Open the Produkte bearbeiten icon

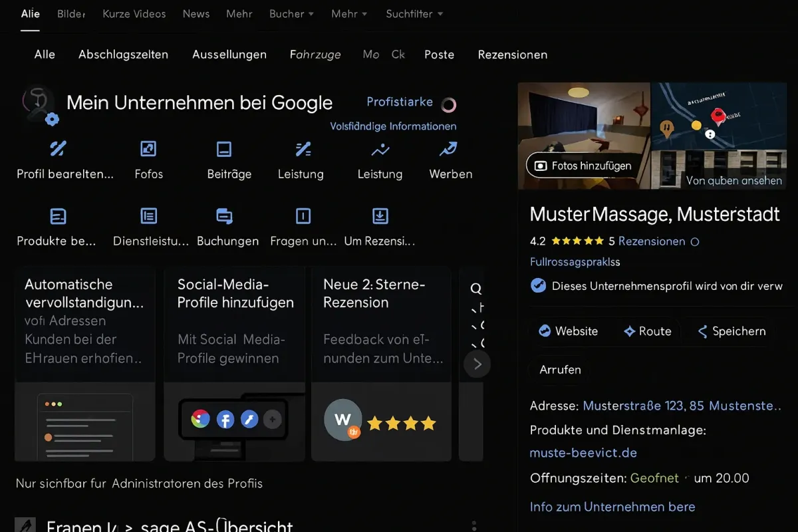coord(59,216)
